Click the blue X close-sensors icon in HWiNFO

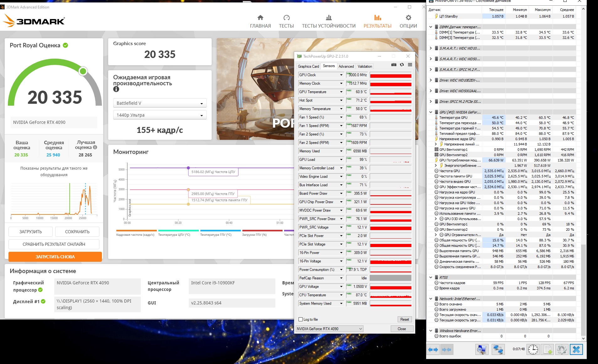[x=576, y=349]
